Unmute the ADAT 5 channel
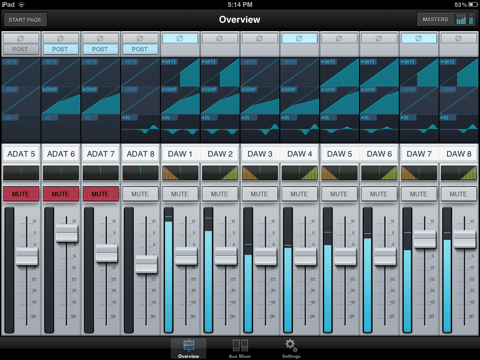This screenshot has width=480, height=360. coord(21,194)
